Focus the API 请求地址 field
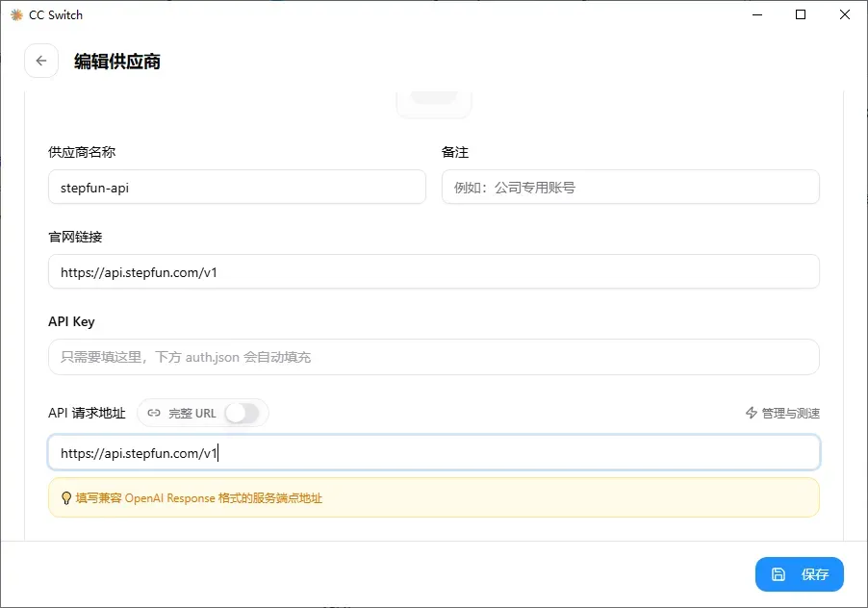Viewport: 868px width, 608px height. [x=434, y=452]
